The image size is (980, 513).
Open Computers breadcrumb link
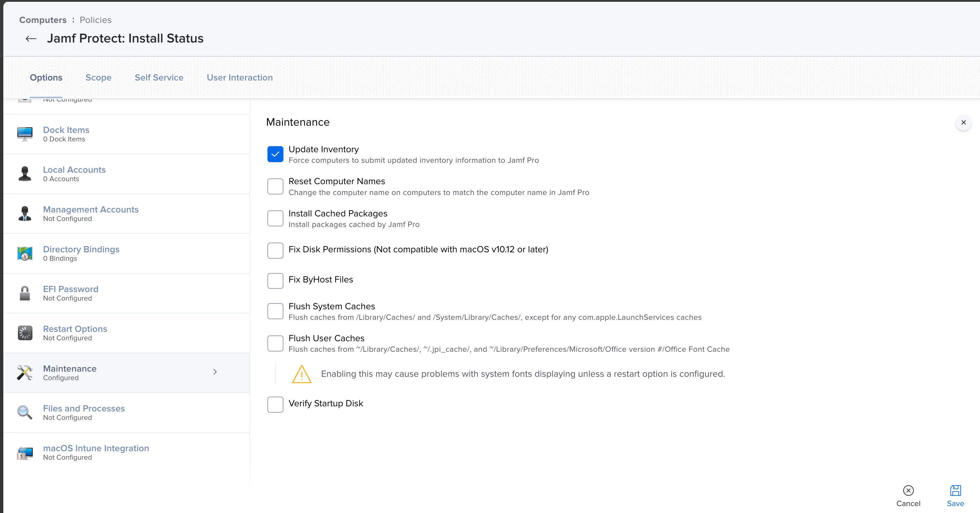tap(43, 20)
